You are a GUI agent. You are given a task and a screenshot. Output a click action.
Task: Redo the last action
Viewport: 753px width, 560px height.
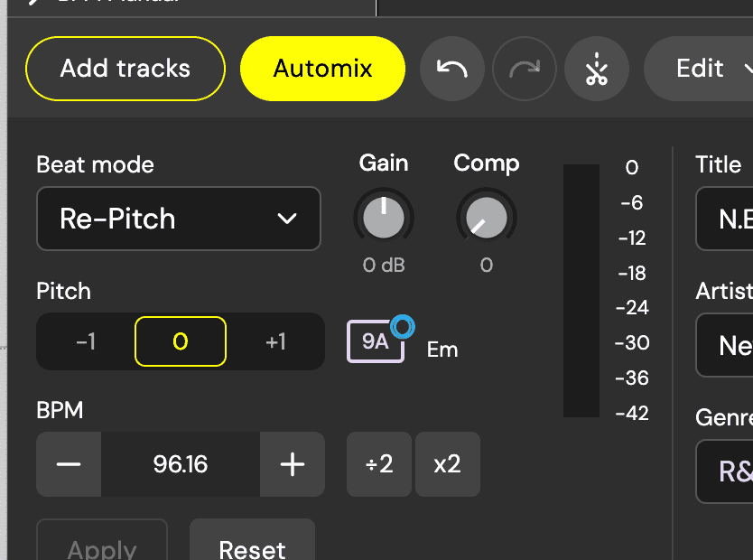(525, 69)
